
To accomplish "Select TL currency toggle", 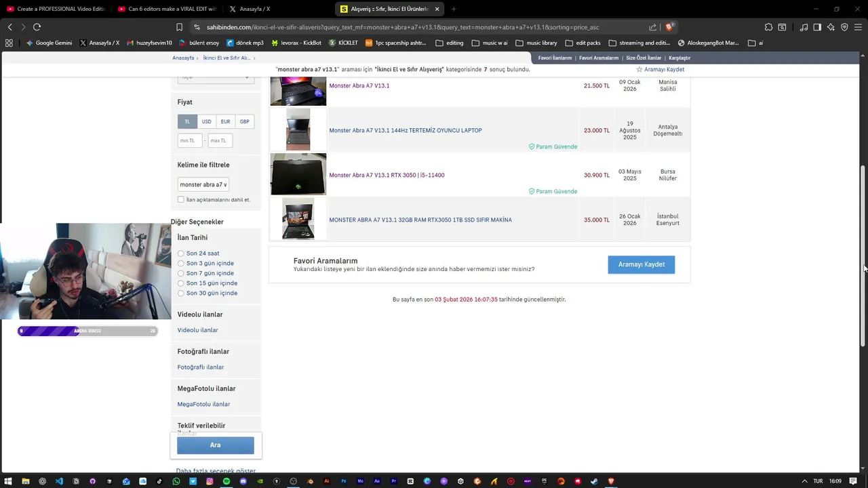I will tap(187, 121).
